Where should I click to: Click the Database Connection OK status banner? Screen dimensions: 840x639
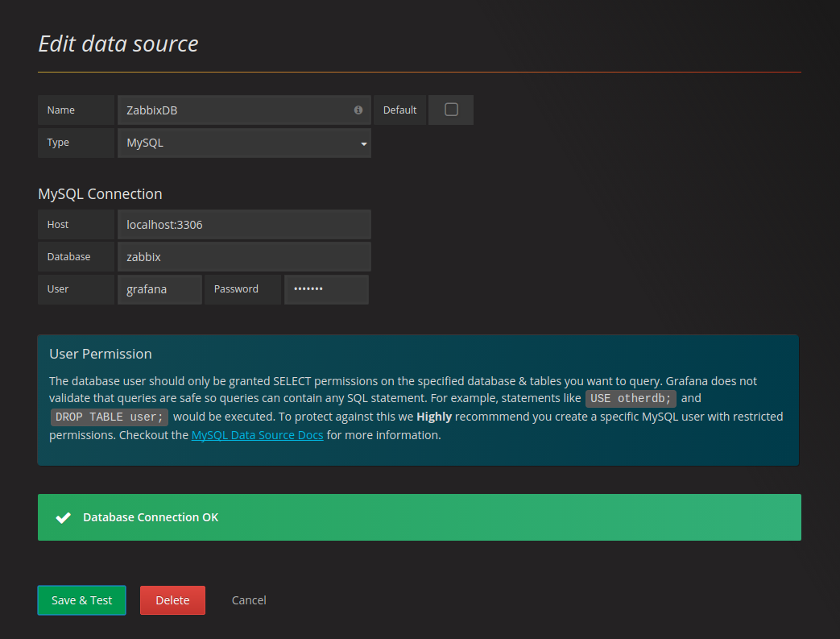(419, 517)
